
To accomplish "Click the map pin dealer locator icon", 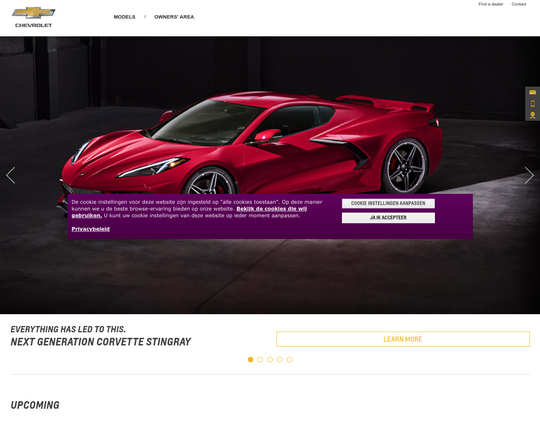I will [x=532, y=115].
